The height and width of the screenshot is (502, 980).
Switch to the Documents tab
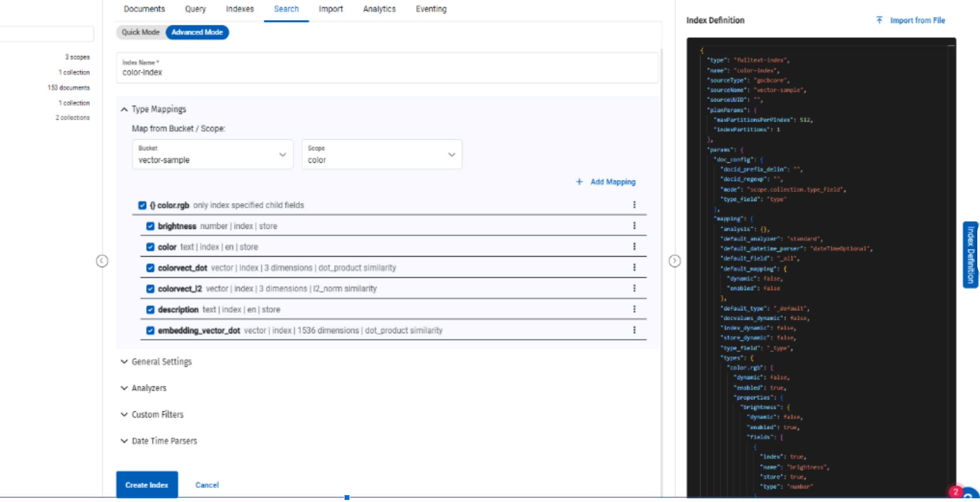coord(144,9)
